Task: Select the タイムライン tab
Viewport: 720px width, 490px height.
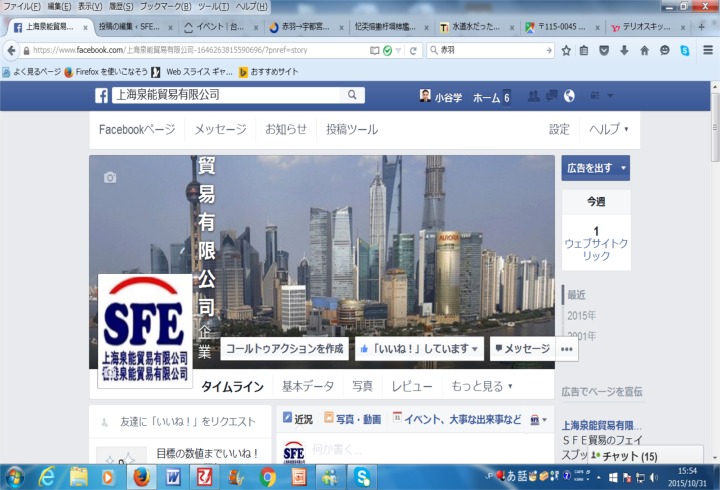Action: [232, 387]
